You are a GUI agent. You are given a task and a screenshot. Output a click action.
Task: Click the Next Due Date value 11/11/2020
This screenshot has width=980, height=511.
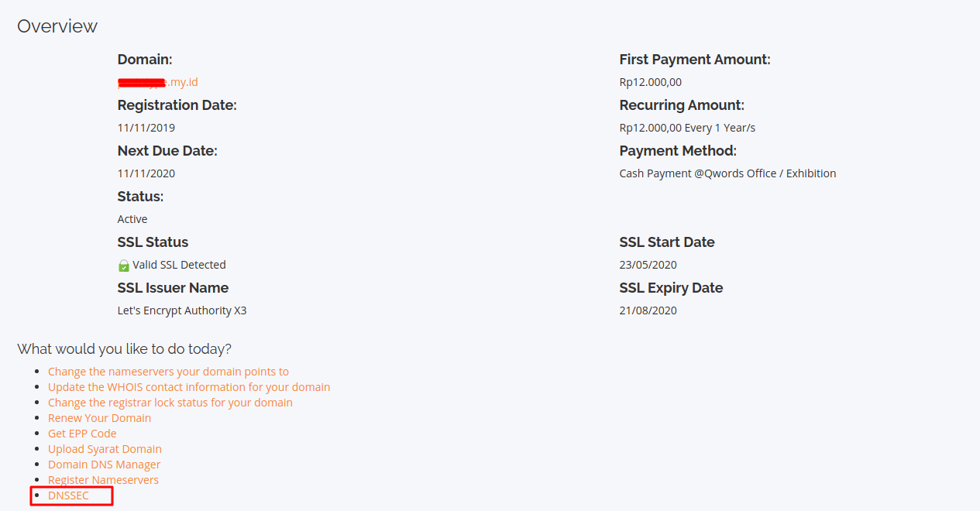146,173
